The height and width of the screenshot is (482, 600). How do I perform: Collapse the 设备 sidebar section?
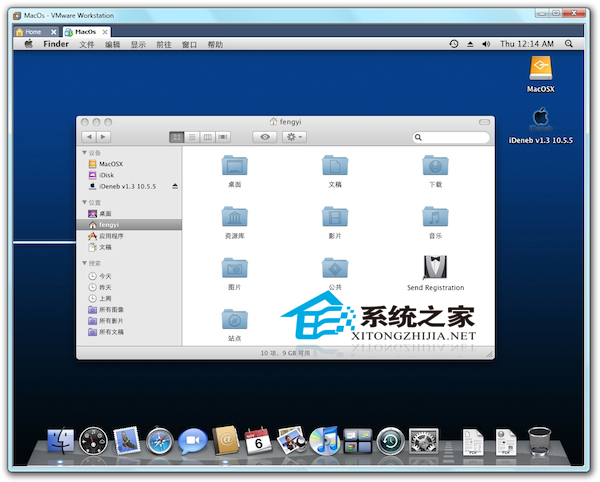84,153
